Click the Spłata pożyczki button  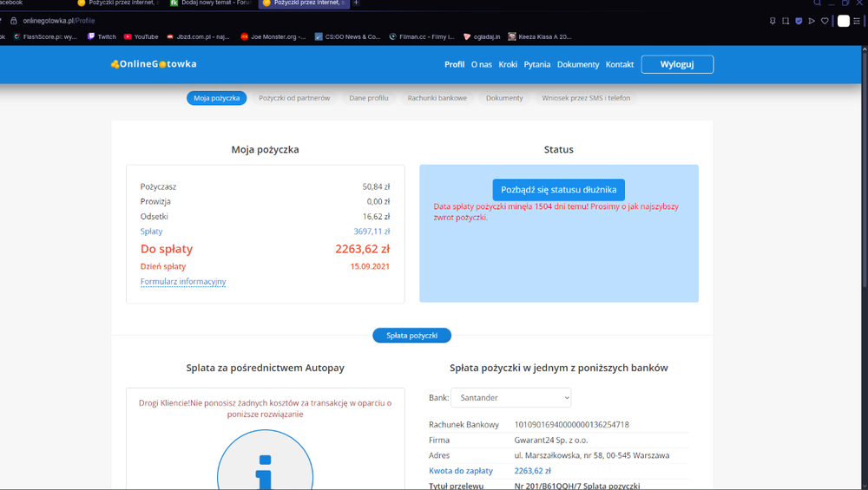(x=411, y=335)
